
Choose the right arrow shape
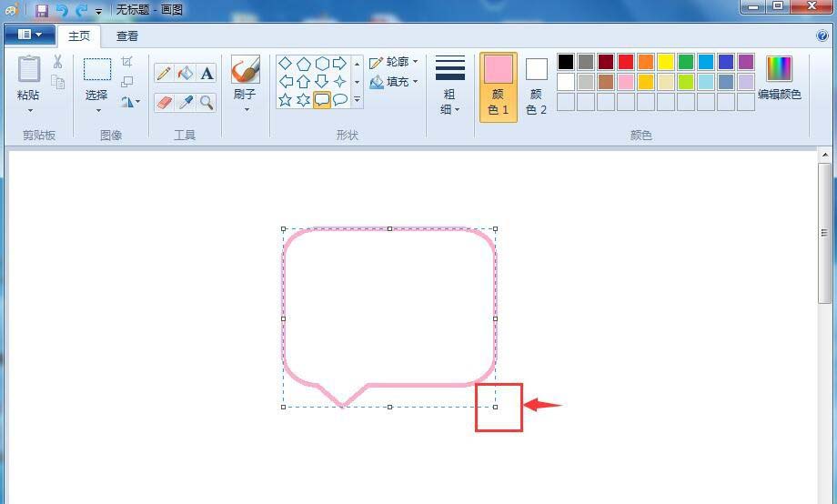pyautogui.click(x=339, y=64)
